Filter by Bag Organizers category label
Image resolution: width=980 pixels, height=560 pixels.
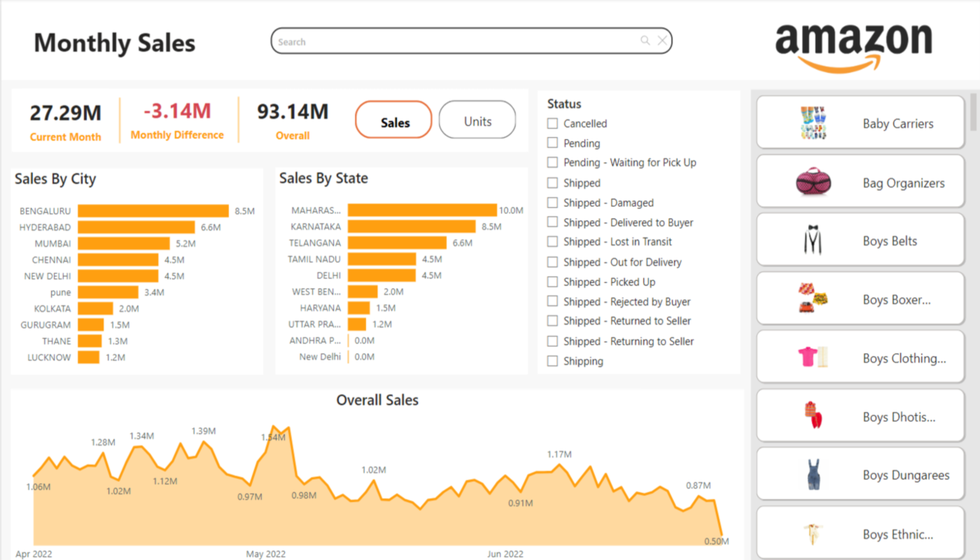[904, 183]
